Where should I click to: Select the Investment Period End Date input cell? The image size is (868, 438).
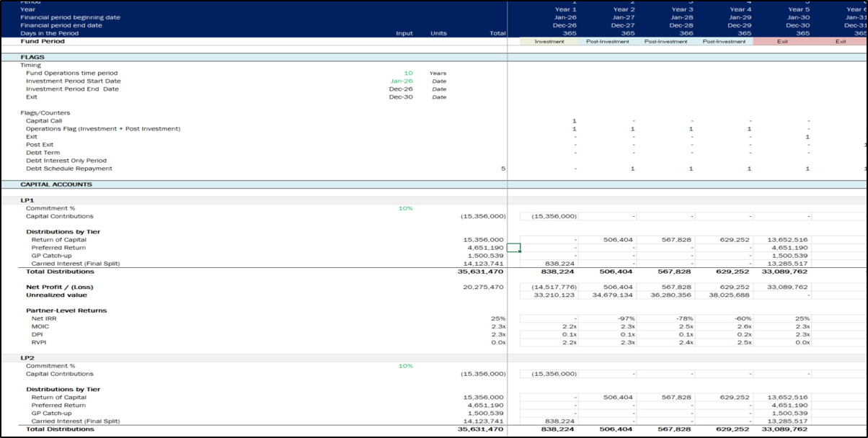pos(401,89)
